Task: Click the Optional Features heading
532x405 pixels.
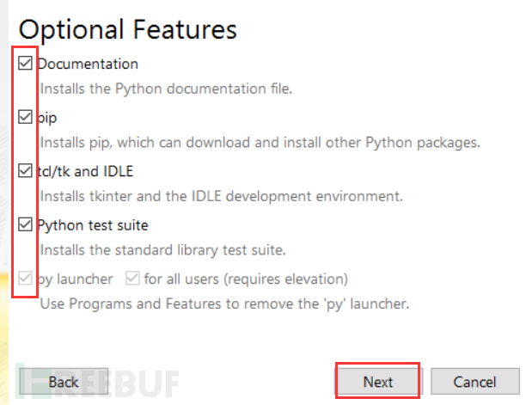Action: 127,30
